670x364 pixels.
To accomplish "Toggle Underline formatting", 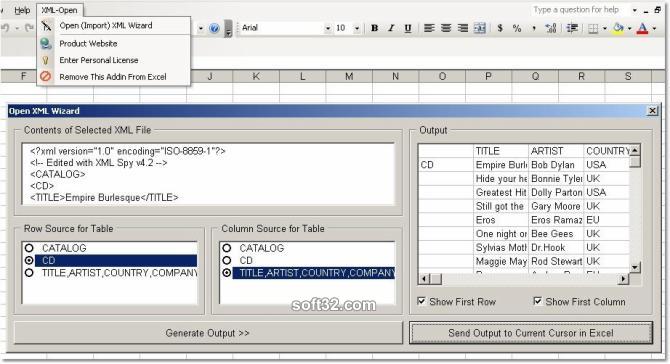I will point(408,28).
